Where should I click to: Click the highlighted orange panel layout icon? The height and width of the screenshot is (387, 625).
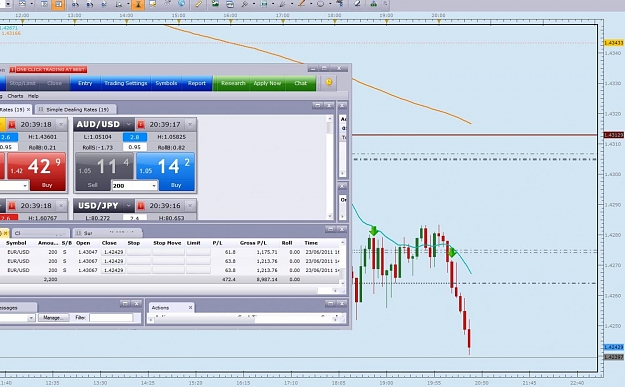click(x=59, y=4)
